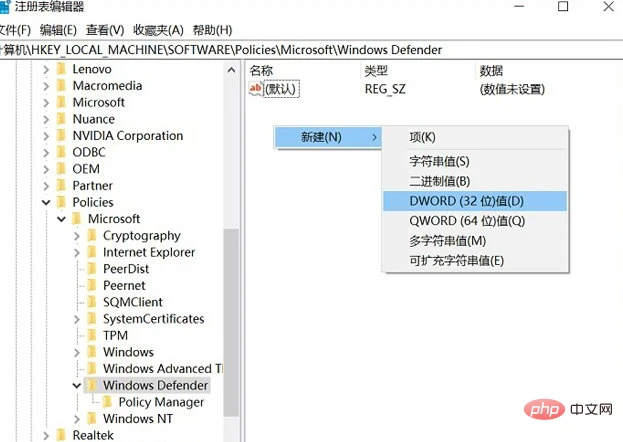Viewport: 623px width, 442px height.
Task: Open the 帮助(H) menu
Action: point(212,30)
